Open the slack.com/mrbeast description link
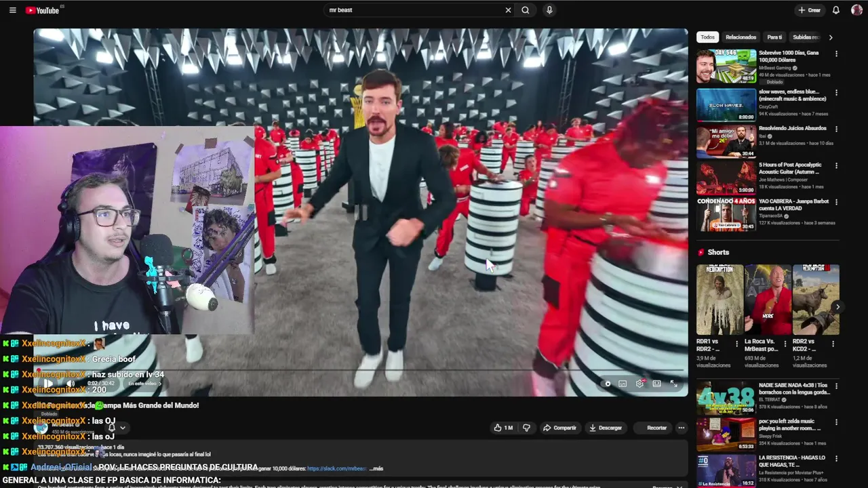Screen dimensions: 868x488 336,468
